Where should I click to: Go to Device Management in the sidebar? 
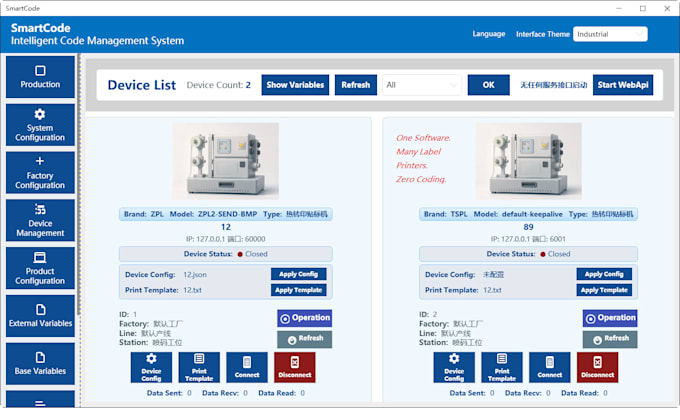click(x=40, y=220)
